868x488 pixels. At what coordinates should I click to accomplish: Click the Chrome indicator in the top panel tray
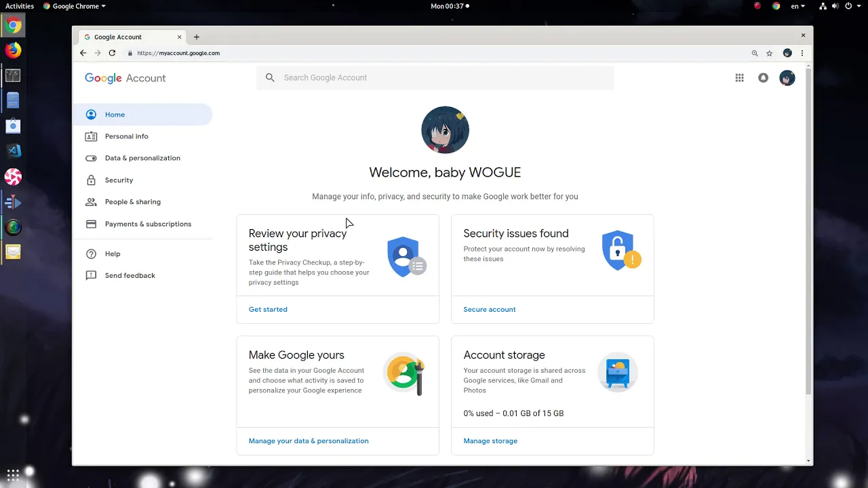point(776,6)
